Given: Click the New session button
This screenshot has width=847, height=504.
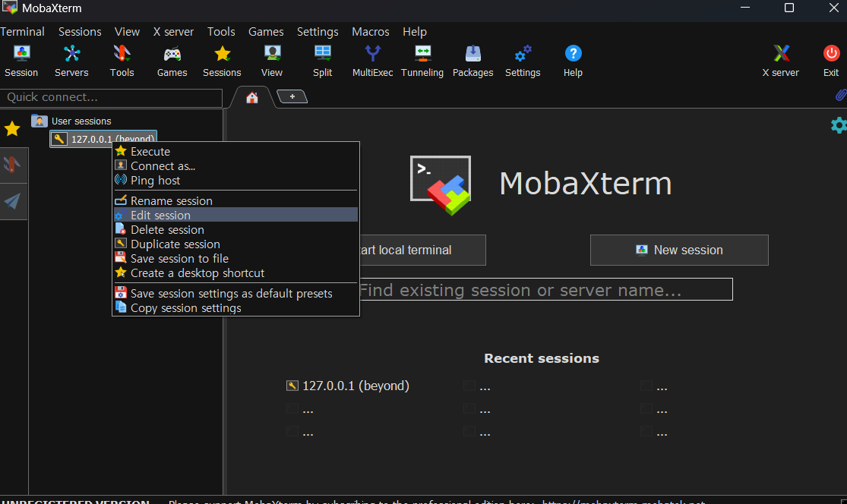Looking at the screenshot, I should (x=679, y=250).
